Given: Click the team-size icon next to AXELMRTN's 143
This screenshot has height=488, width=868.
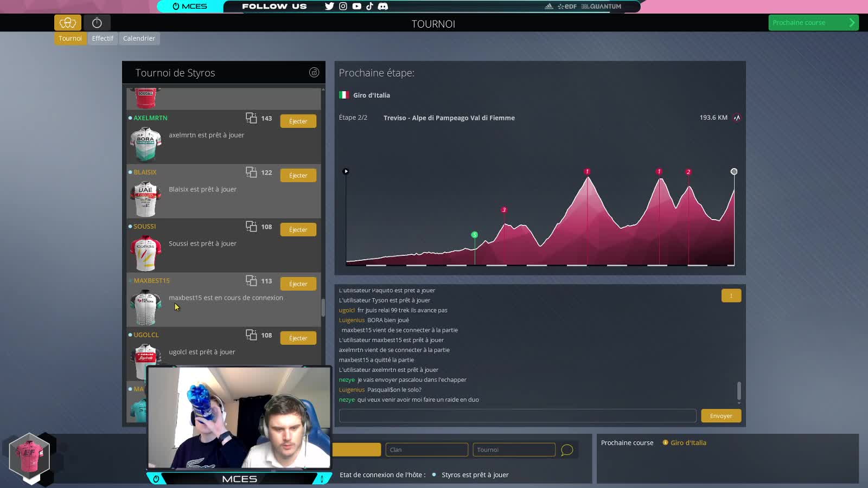Looking at the screenshot, I should click(x=251, y=118).
